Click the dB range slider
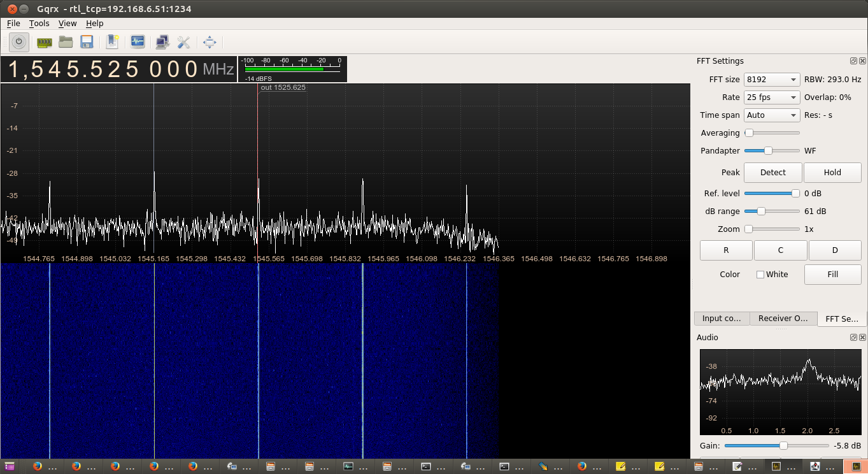The width and height of the screenshot is (868, 474). click(x=772, y=212)
